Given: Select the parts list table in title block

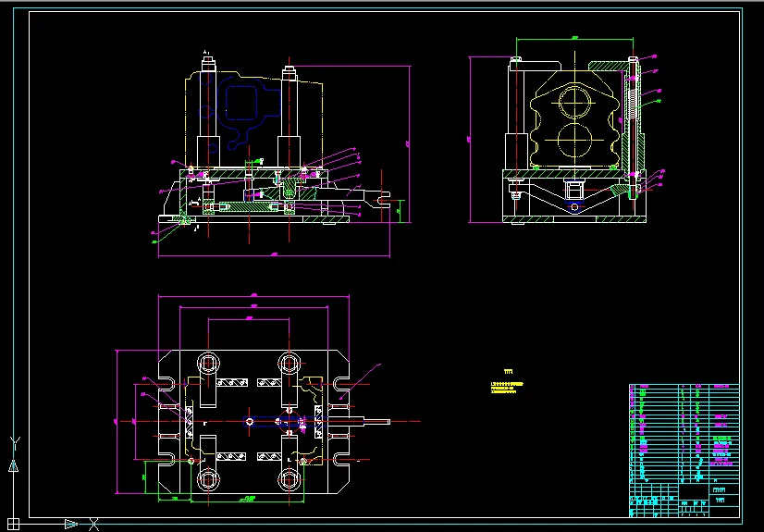Looking at the screenshot, I should click(684, 434).
